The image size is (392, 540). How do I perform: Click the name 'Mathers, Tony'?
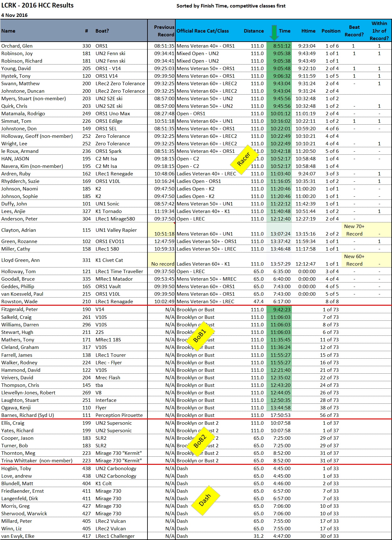[18, 340]
